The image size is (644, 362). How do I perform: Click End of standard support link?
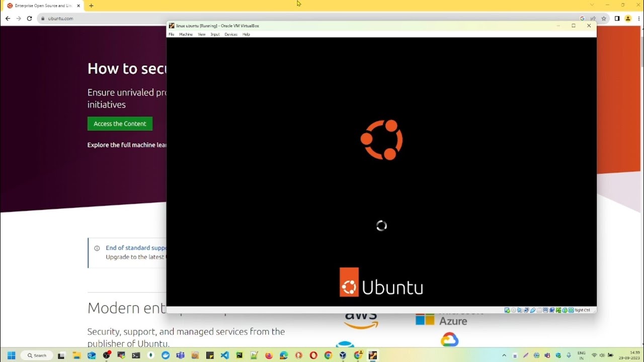pos(136,248)
